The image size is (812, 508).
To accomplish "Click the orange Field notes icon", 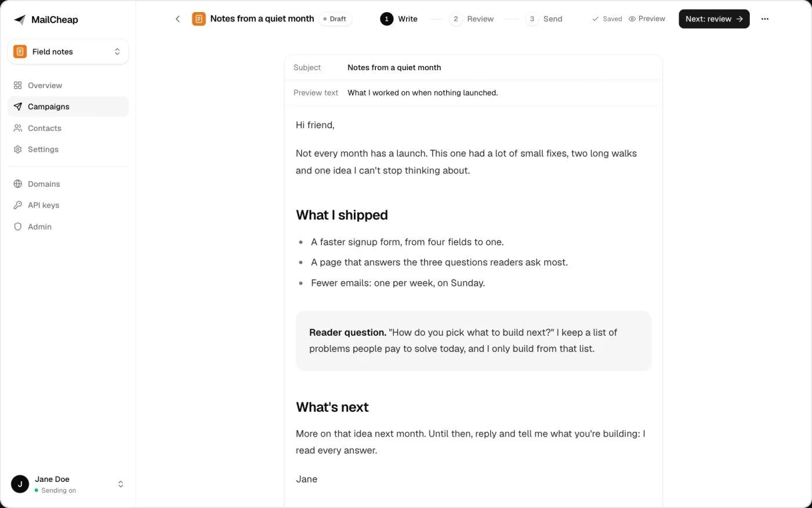I will pyautogui.click(x=20, y=52).
